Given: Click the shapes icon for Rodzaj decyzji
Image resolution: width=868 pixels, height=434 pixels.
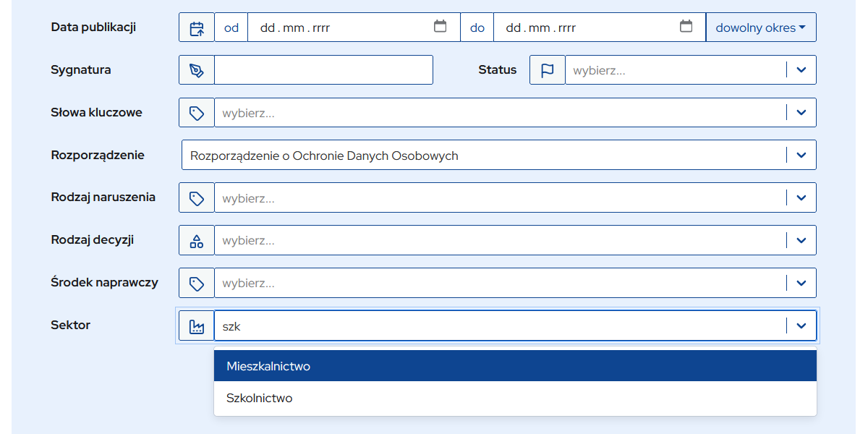Looking at the screenshot, I should (197, 240).
